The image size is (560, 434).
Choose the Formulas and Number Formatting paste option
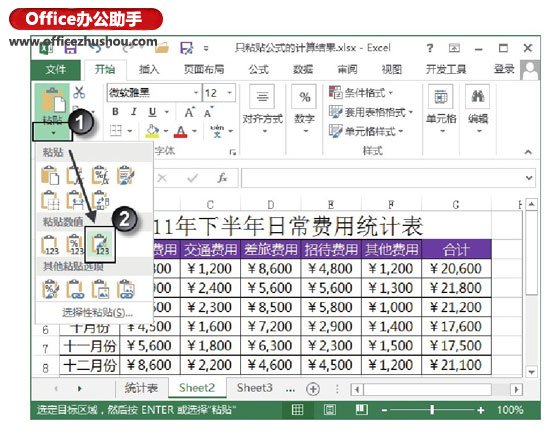100,175
